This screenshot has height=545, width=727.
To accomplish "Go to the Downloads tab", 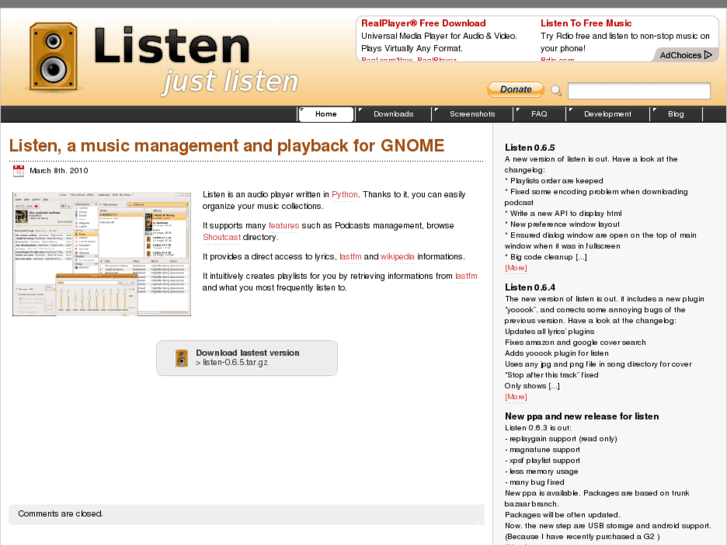I will tap(393, 114).
